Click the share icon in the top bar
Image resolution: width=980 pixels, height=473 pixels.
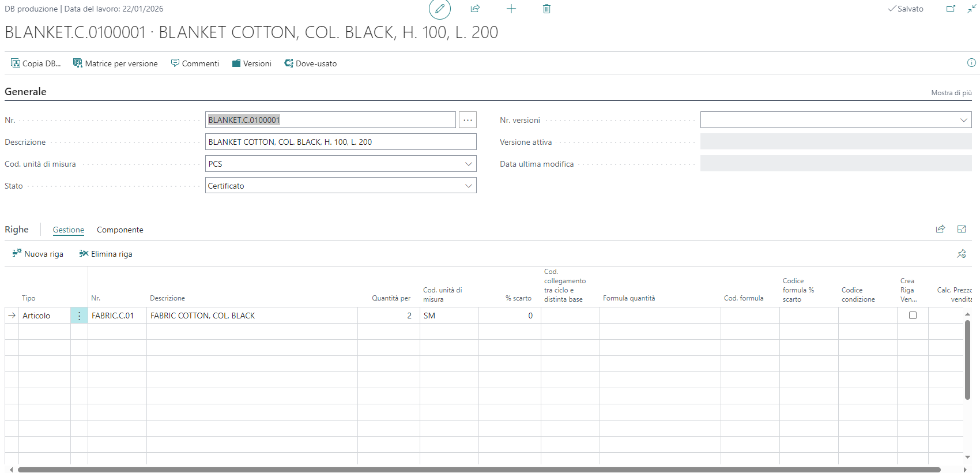(475, 9)
